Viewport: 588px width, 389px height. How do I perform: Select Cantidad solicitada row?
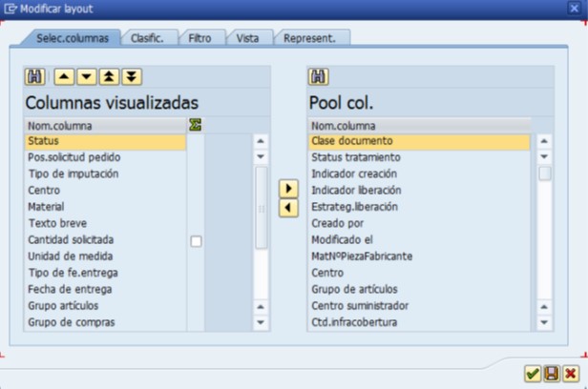[105, 239]
